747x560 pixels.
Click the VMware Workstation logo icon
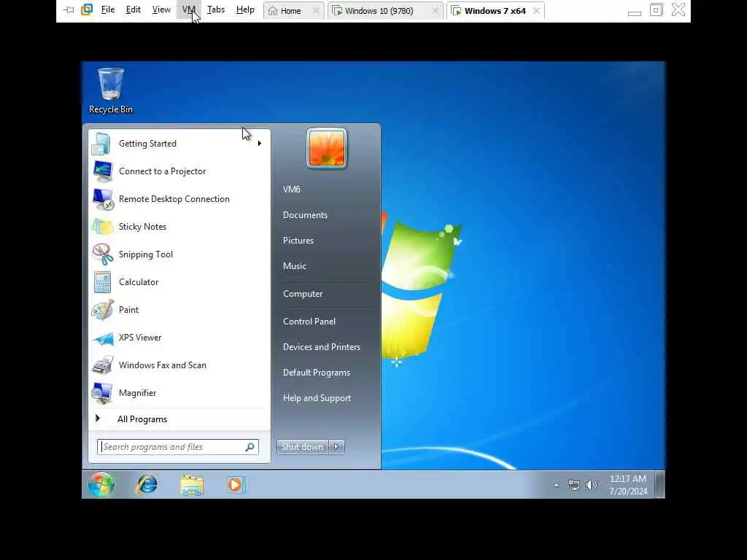[87, 9]
